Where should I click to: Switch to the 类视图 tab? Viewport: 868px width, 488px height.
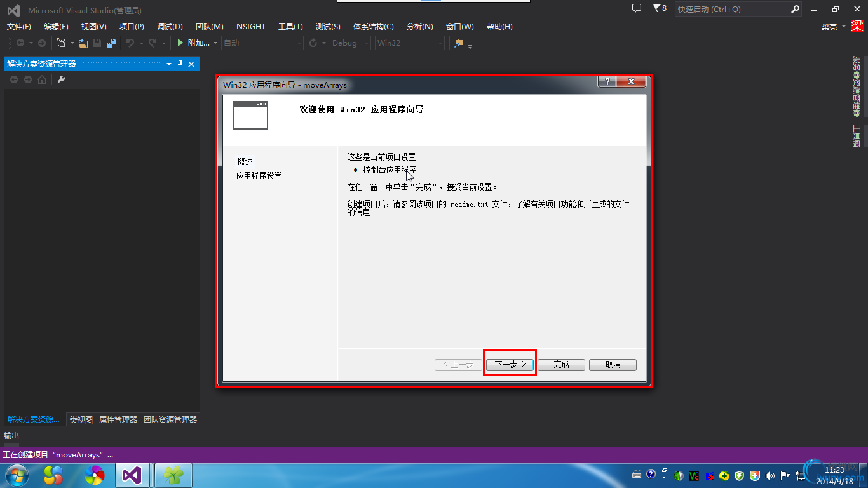pos(80,419)
